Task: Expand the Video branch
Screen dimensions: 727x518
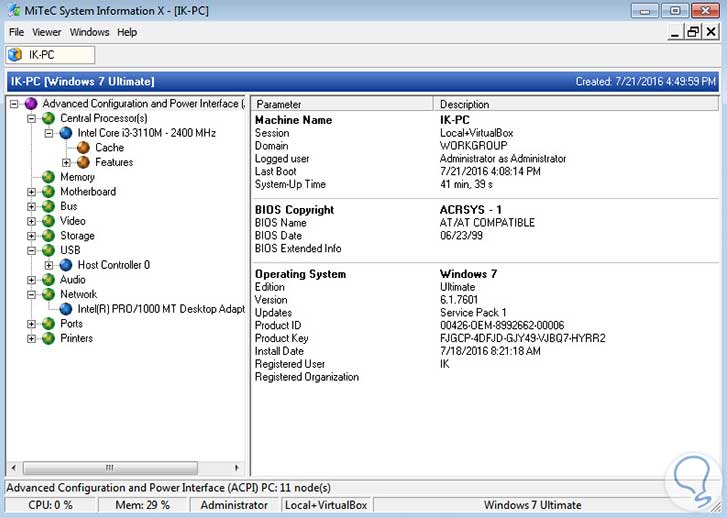Action: click(31, 222)
